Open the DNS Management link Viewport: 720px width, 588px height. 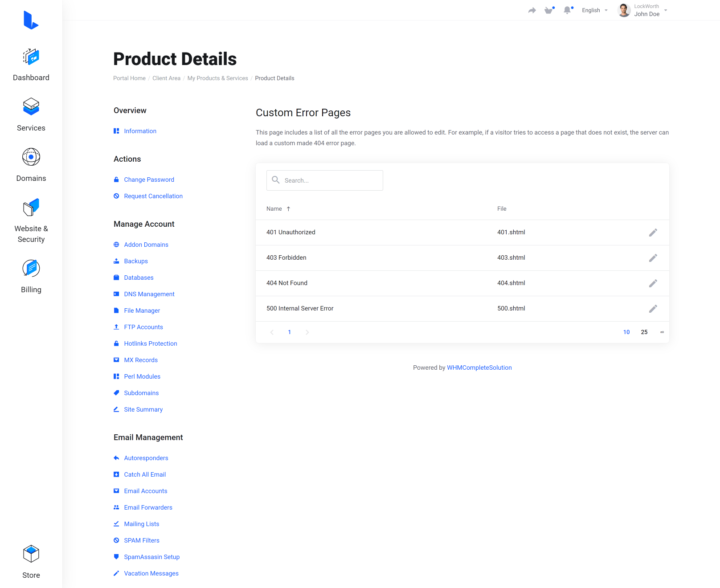(149, 294)
